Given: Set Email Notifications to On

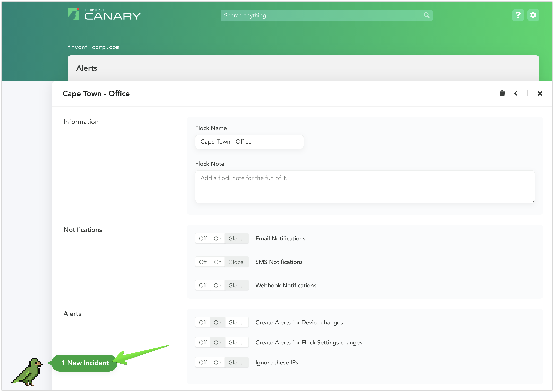Looking at the screenshot, I should [217, 238].
